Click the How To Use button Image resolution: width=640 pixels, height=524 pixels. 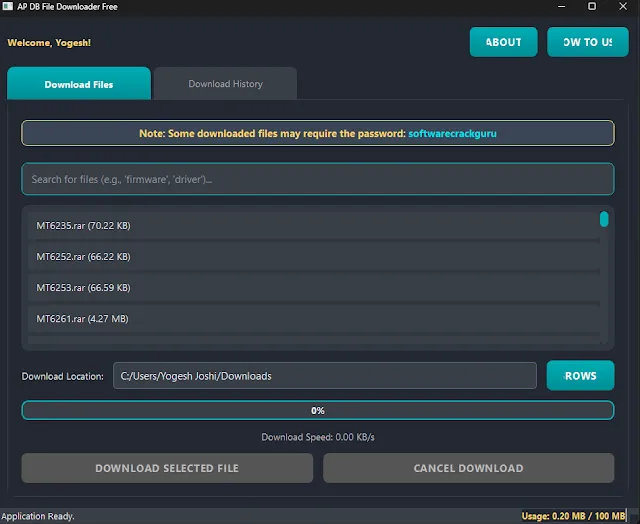coord(587,42)
